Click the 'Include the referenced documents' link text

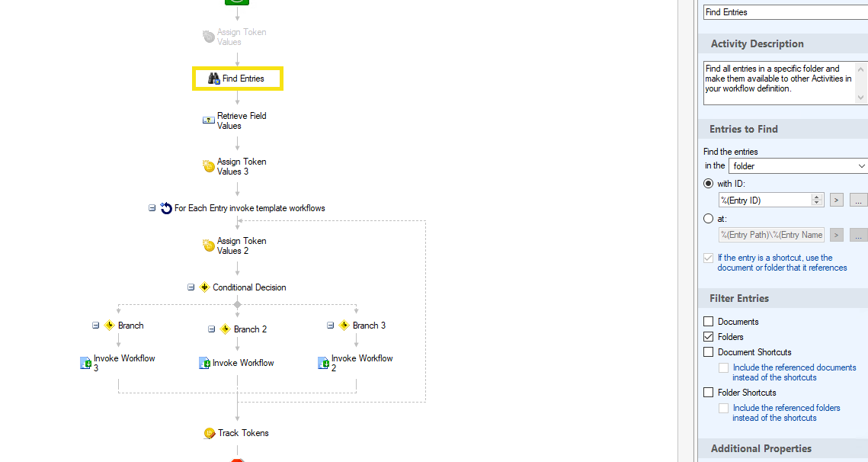tap(794, 372)
